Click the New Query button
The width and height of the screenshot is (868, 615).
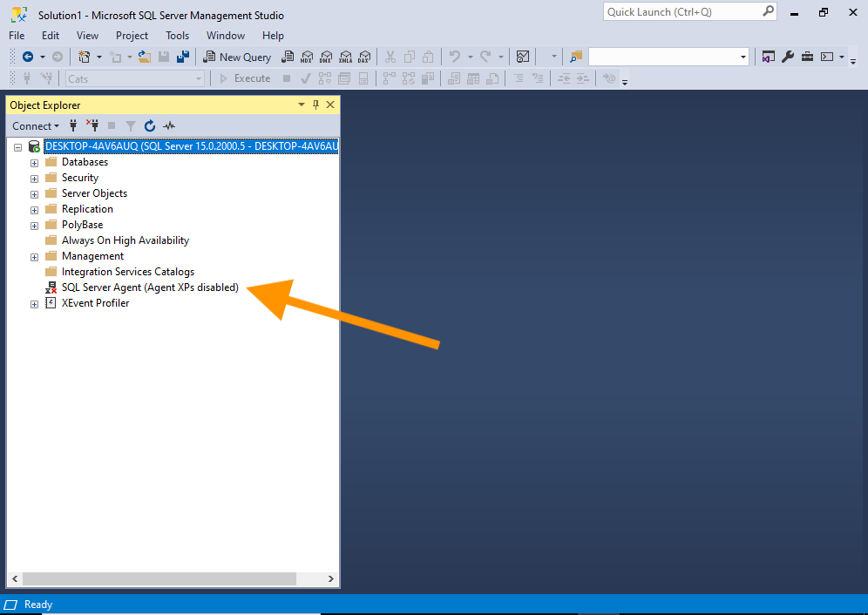[x=237, y=57]
